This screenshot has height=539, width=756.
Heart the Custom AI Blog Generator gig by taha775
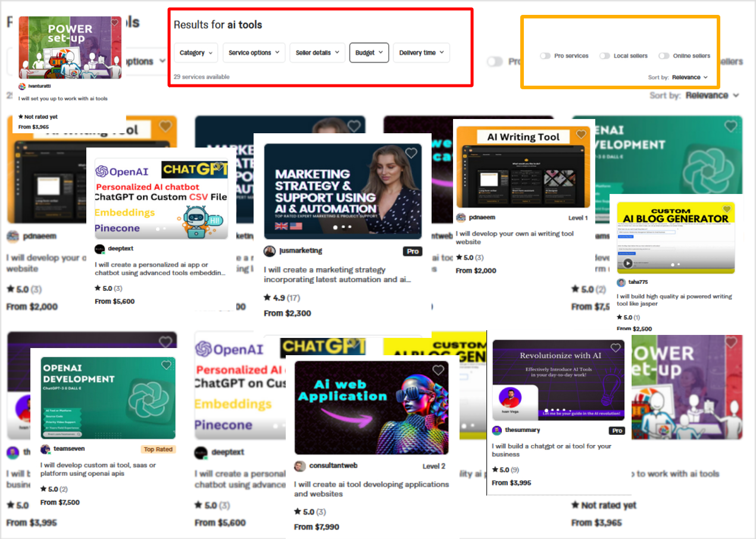(726, 209)
